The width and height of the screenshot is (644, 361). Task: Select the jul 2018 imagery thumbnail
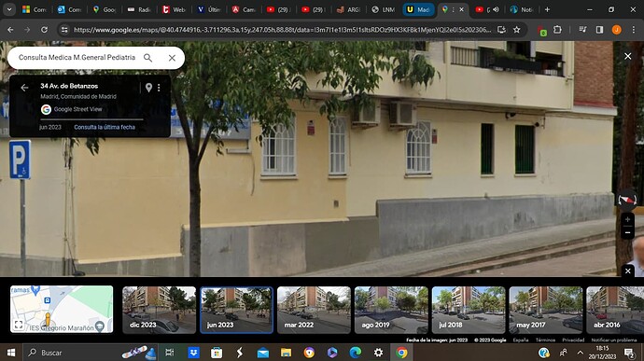469,310
